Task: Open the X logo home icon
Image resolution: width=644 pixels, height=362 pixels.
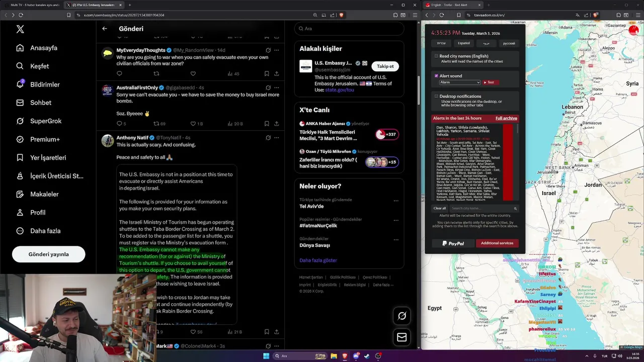Action: click(x=20, y=29)
